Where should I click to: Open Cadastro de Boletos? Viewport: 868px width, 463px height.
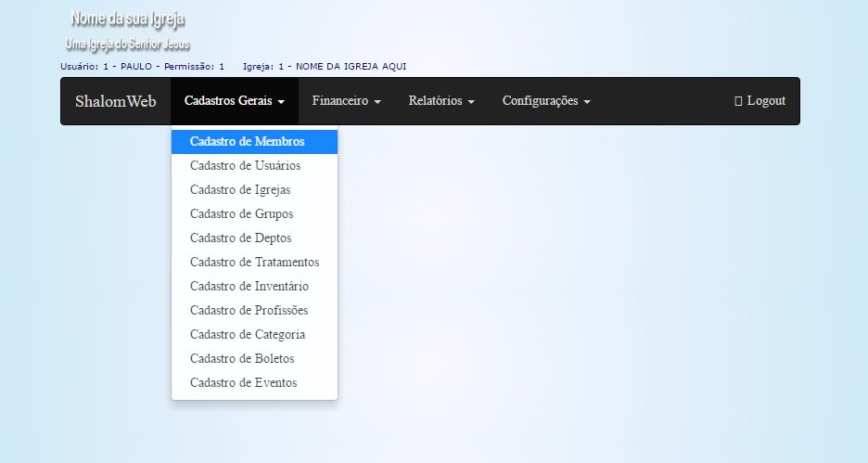pyautogui.click(x=255, y=358)
